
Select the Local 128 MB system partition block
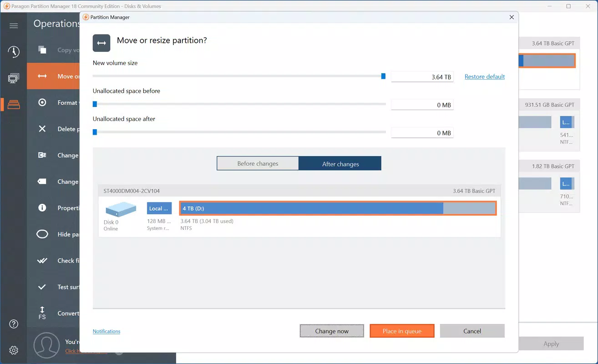(159, 208)
